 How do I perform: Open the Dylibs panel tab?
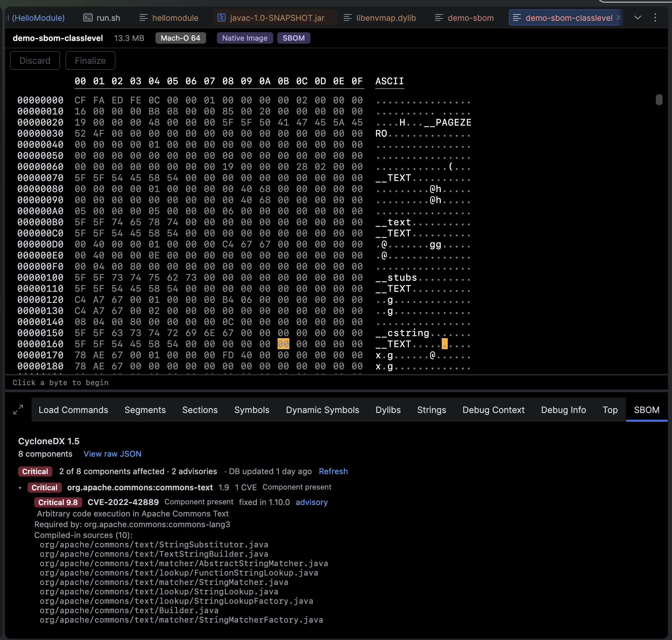click(x=388, y=410)
